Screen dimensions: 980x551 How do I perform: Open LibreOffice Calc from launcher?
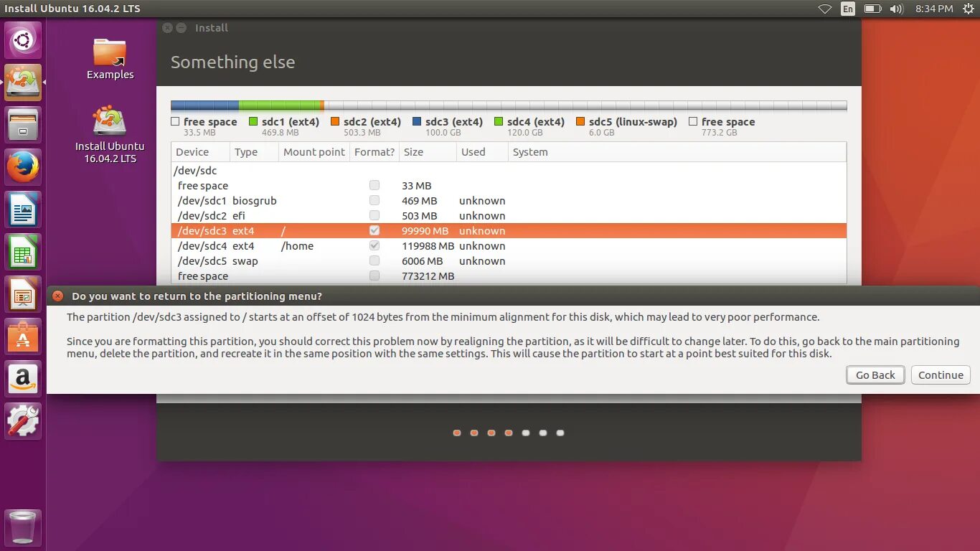[x=23, y=252]
